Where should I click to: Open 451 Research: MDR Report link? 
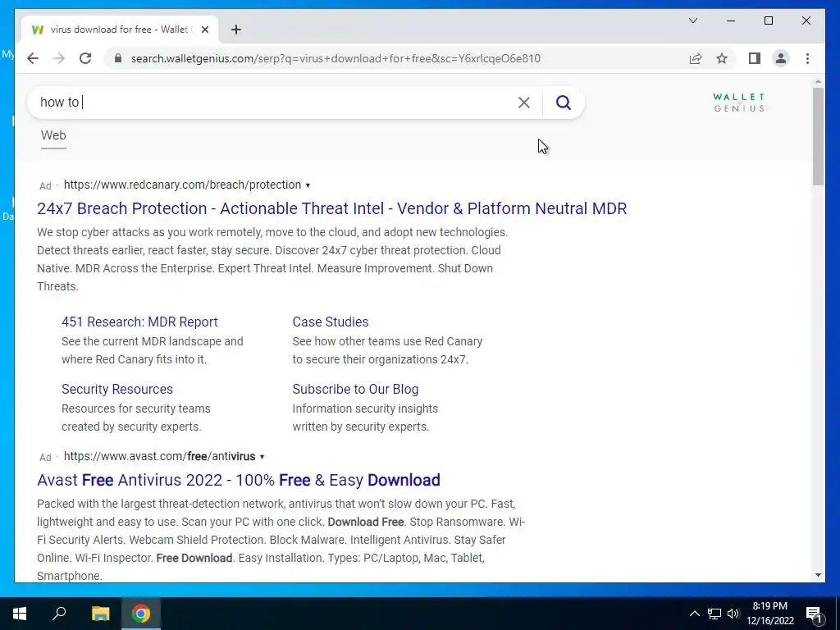[x=139, y=322]
